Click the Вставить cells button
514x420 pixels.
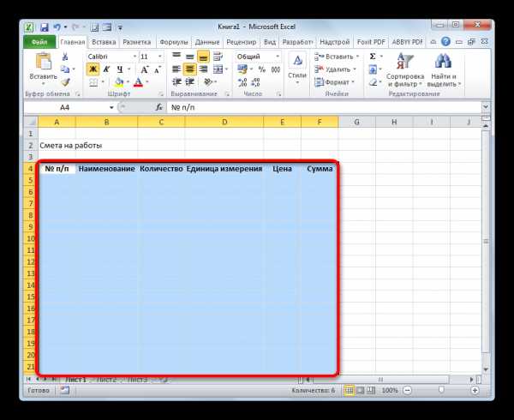tap(337, 57)
